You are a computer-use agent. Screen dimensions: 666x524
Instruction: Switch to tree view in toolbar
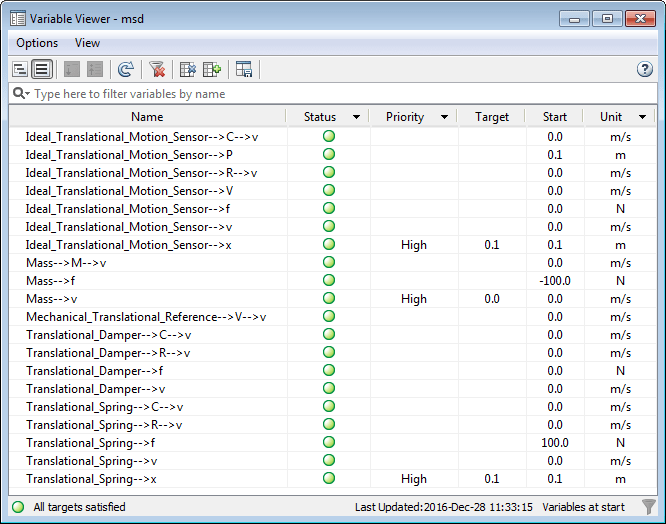click(x=20, y=69)
